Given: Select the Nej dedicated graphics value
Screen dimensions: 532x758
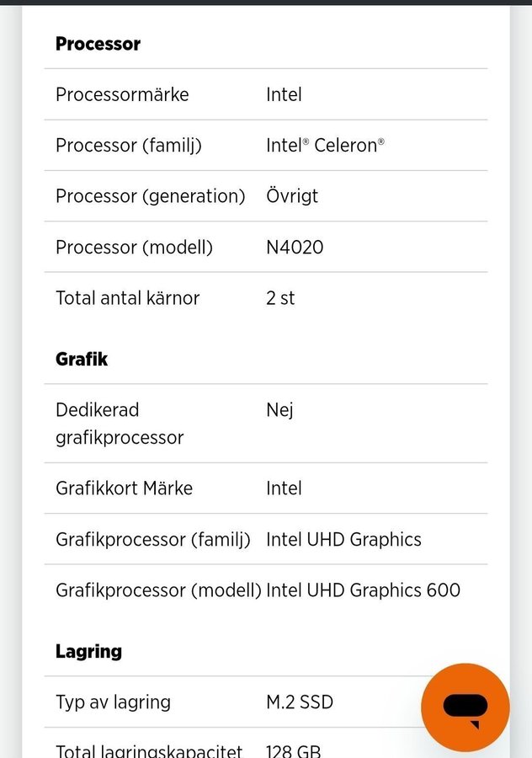Looking at the screenshot, I should (x=279, y=410).
